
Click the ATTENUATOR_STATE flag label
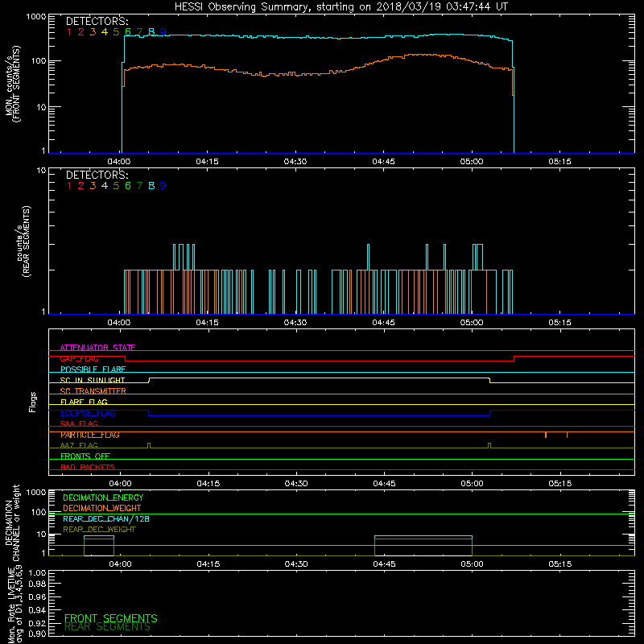click(x=97, y=348)
